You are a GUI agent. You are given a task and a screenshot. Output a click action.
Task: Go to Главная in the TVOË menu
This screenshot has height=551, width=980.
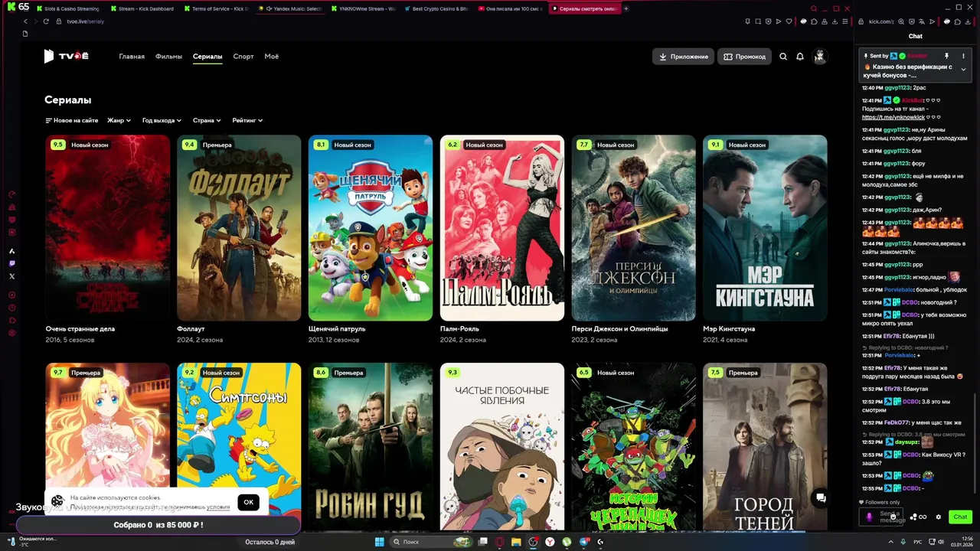(x=132, y=57)
